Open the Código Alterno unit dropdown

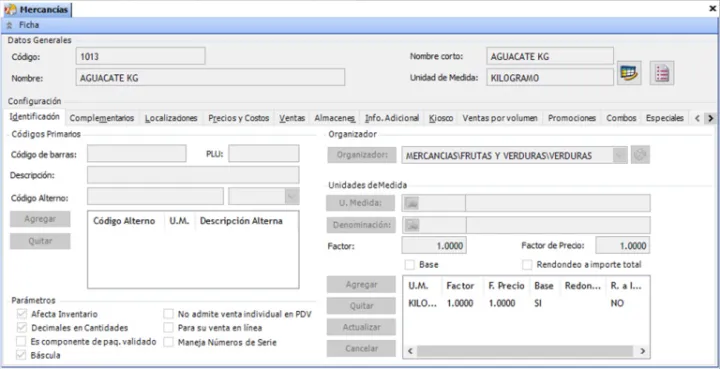point(292,196)
